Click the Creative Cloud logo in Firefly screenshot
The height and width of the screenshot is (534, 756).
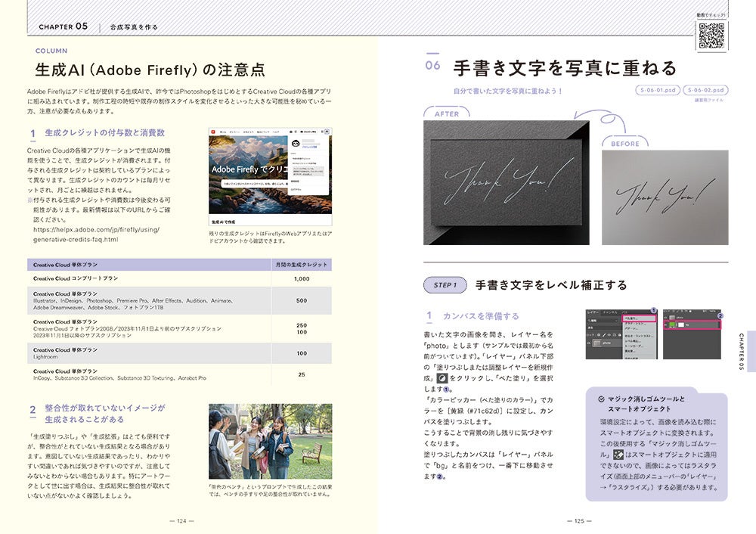[214, 131]
